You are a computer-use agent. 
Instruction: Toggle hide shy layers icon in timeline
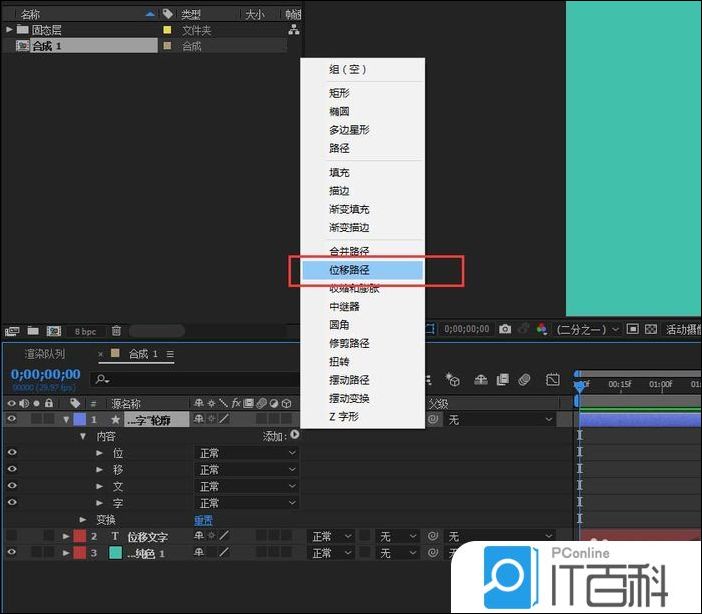481,380
